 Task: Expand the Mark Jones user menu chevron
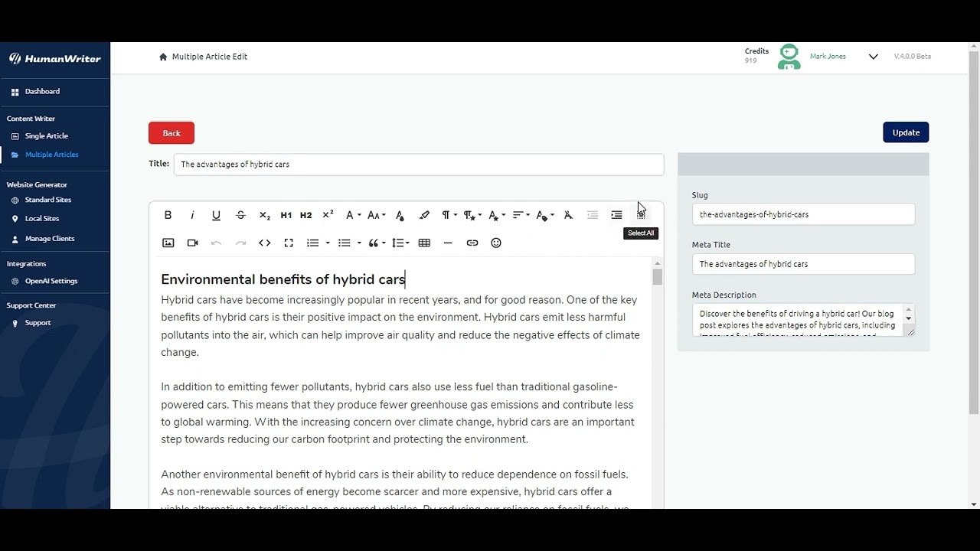pyautogui.click(x=873, y=57)
